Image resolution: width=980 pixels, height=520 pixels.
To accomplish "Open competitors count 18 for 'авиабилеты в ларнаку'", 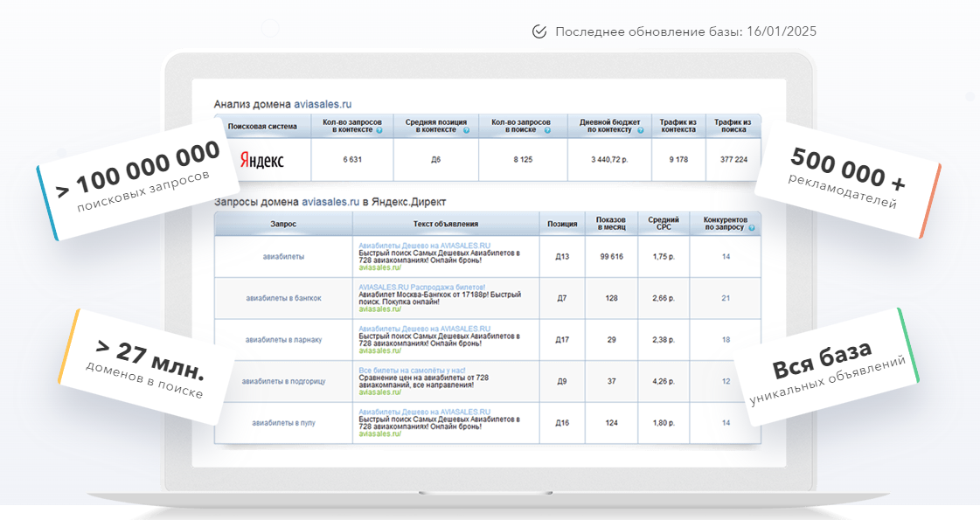I will coord(726,340).
